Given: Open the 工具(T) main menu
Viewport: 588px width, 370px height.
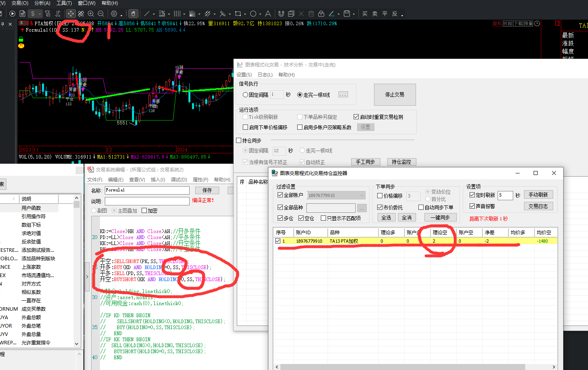Looking at the screenshot, I should click(x=64, y=3).
